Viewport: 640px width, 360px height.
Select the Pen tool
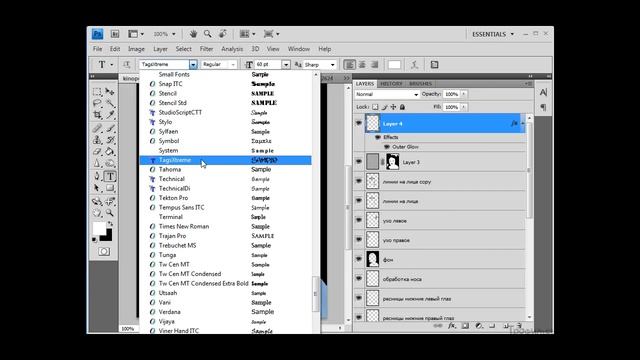pyautogui.click(x=97, y=176)
